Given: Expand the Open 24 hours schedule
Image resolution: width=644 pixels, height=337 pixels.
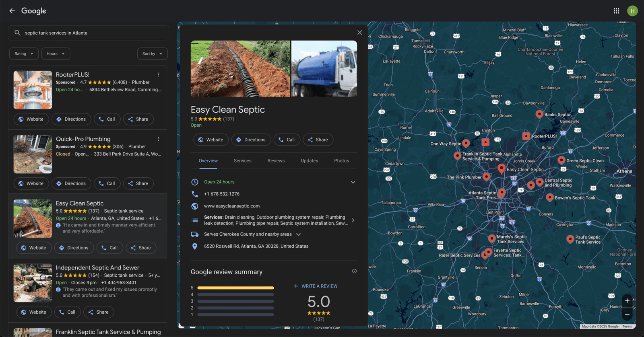Looking at the screenshot, I should coord(353,182).
